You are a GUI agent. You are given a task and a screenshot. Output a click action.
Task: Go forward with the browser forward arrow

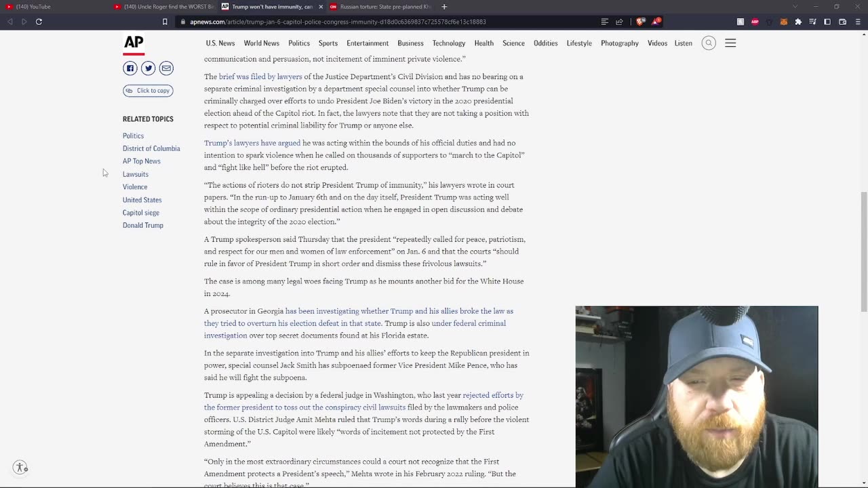[24, 22]
